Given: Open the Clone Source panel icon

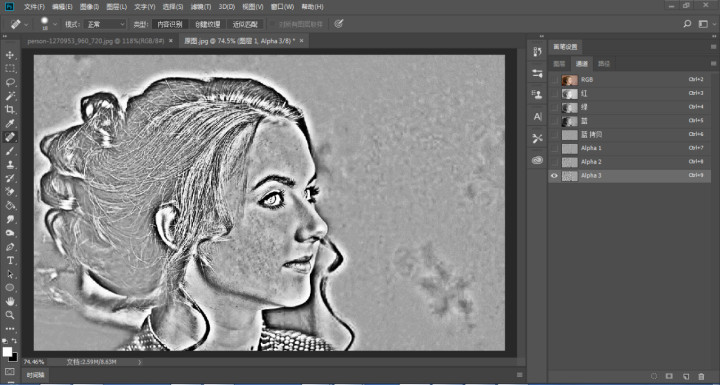Looking at the screenshot, I should (x=537, y=95).
